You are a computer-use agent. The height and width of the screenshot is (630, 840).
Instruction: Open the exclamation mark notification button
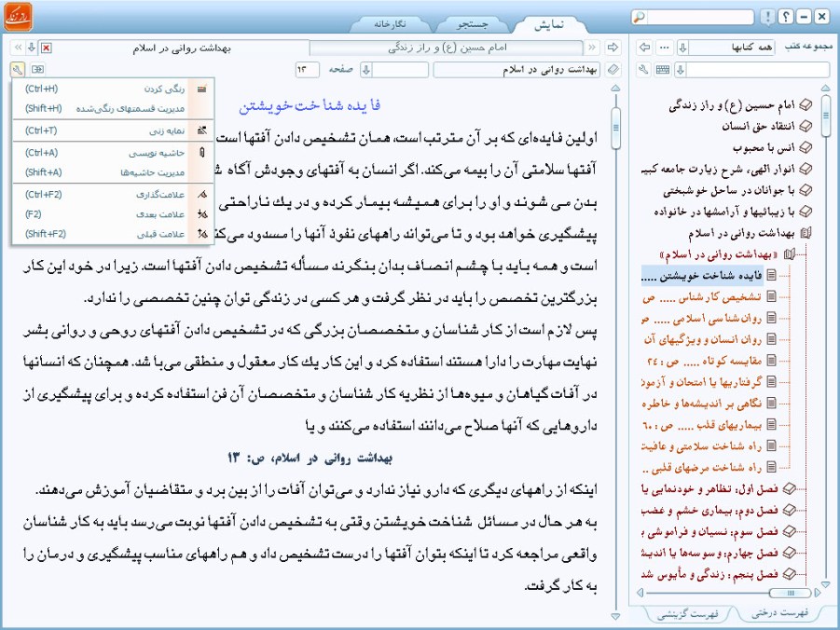(767, 17)
